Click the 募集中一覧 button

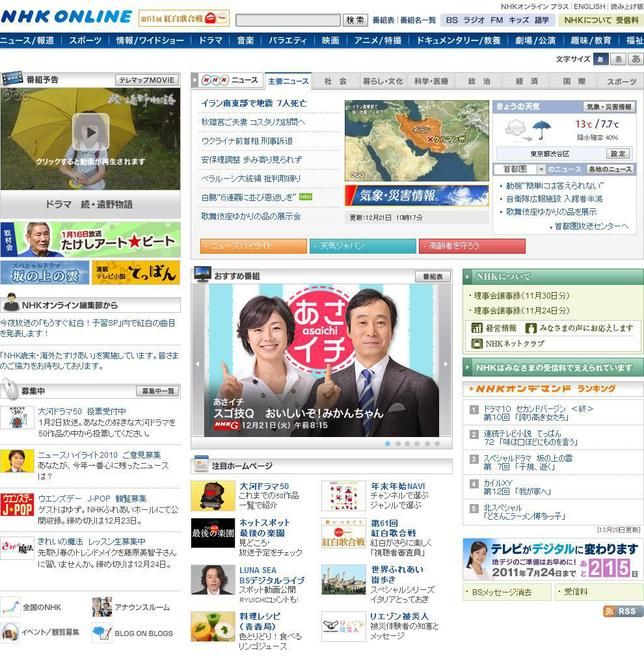tap(158, 391)
